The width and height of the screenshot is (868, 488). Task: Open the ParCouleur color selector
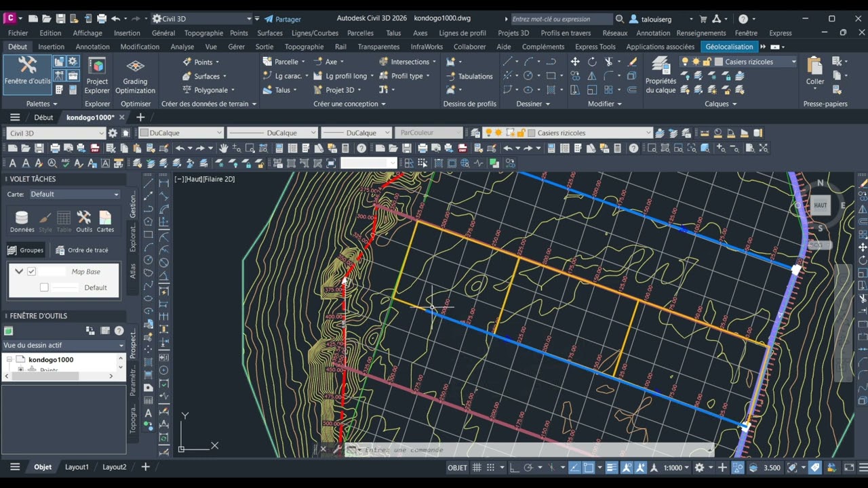(428, 133)
